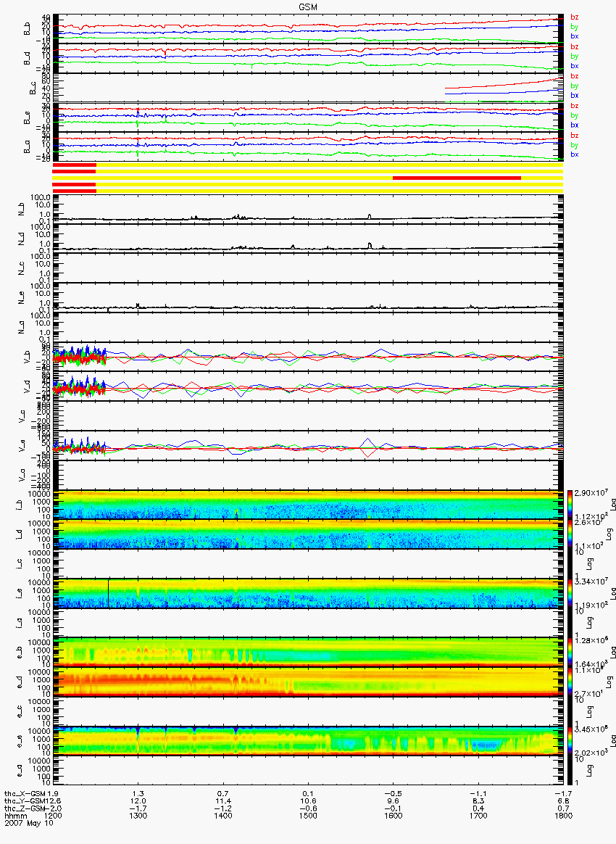This screenshot has width=616, height=844.
Task: Select the B_b axis label
Action: click(27, 29)
